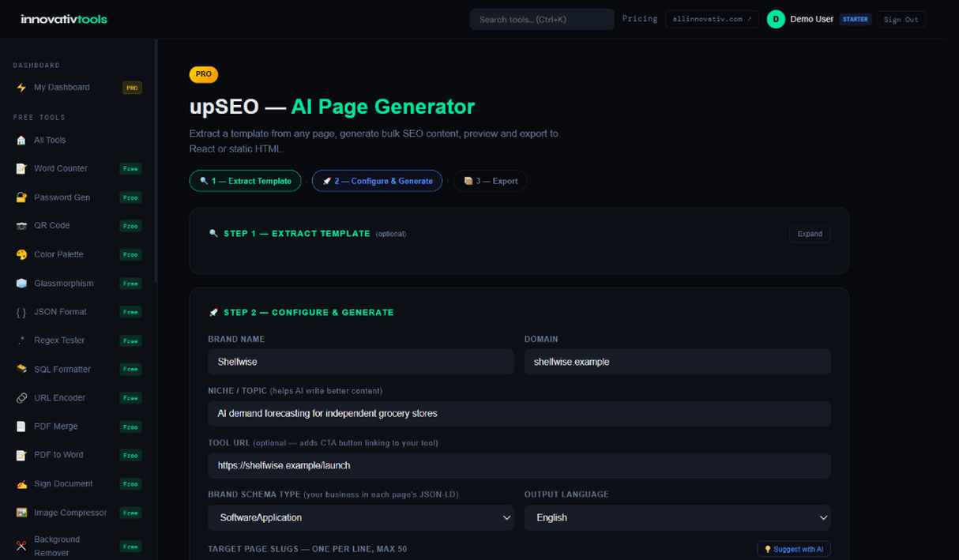
Task: Open the allinnovativ.com external link
Action: coord(712,19)
